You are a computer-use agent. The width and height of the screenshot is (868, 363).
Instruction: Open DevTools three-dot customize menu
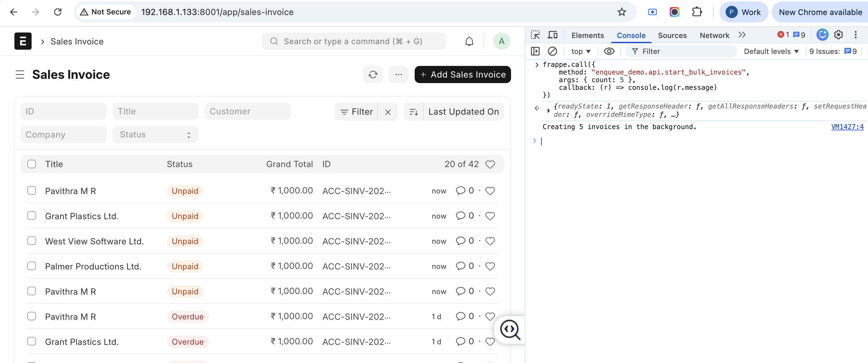pyautogui.click(x=855, y=35)
